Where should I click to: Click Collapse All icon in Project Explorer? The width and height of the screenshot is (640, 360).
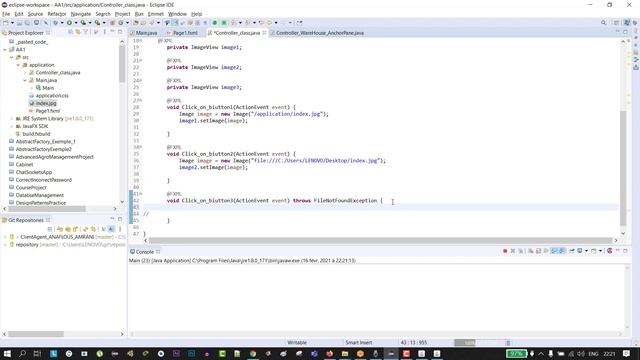(71, 32)
